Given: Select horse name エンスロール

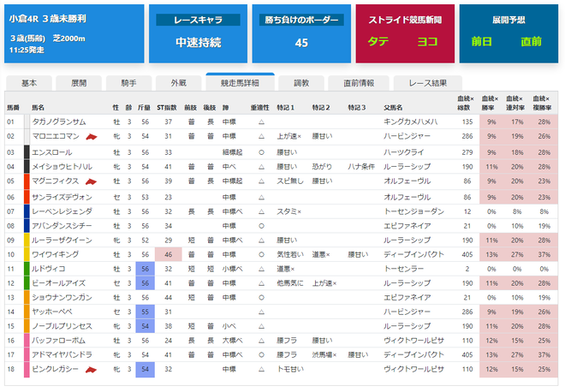Looking at the screenshot, I should pos(52,152).
